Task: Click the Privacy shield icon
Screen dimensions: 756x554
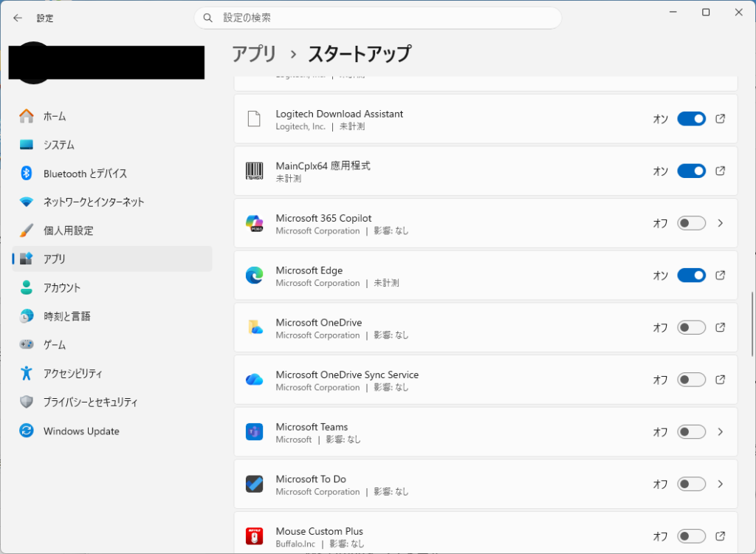Action: pyautogui.click(x=26, y=402)
